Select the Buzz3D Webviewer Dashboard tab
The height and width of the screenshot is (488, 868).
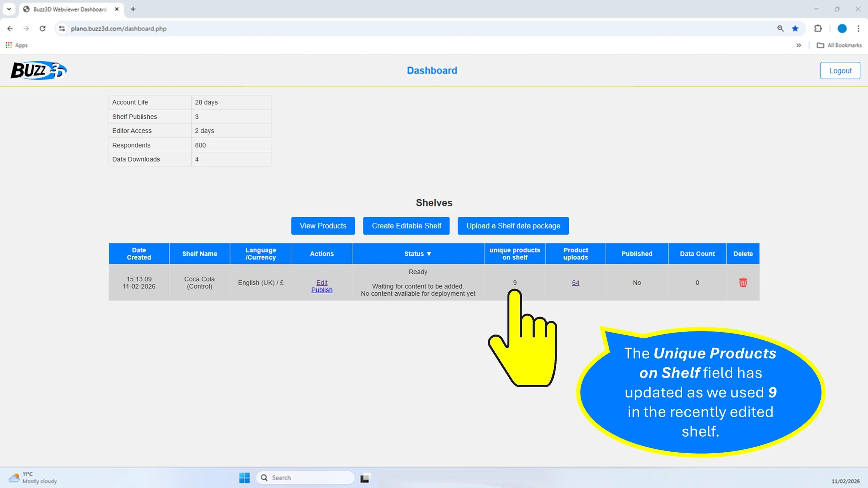pos(69,9)
